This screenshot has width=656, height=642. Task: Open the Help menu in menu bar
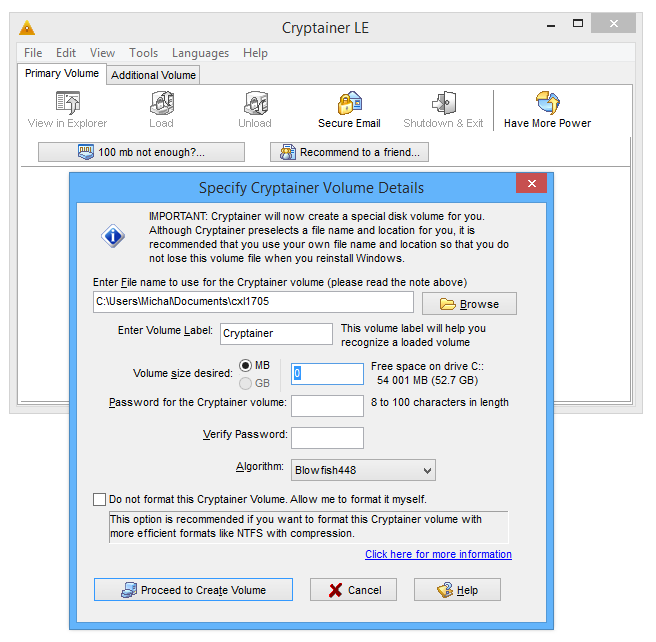[x=255, y=53]
